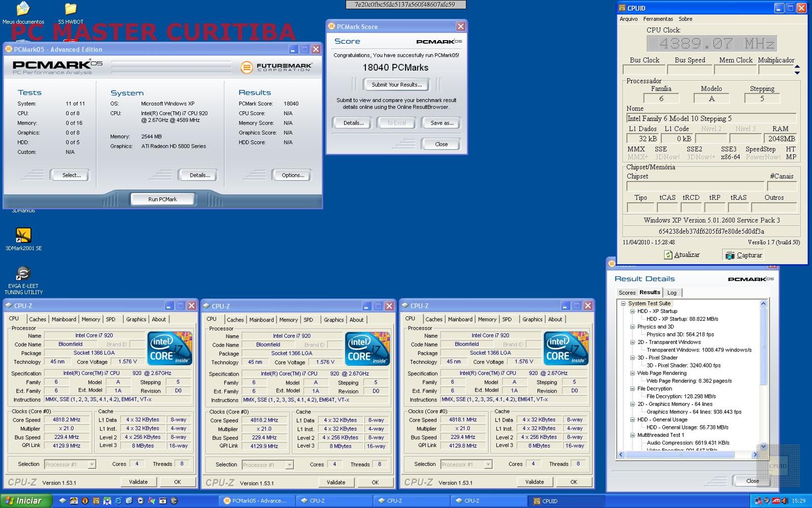Viewport: 812px width, 508px height.
Task: Click the CPU-Z diamond quick launch icon
Action: (62, 500)
